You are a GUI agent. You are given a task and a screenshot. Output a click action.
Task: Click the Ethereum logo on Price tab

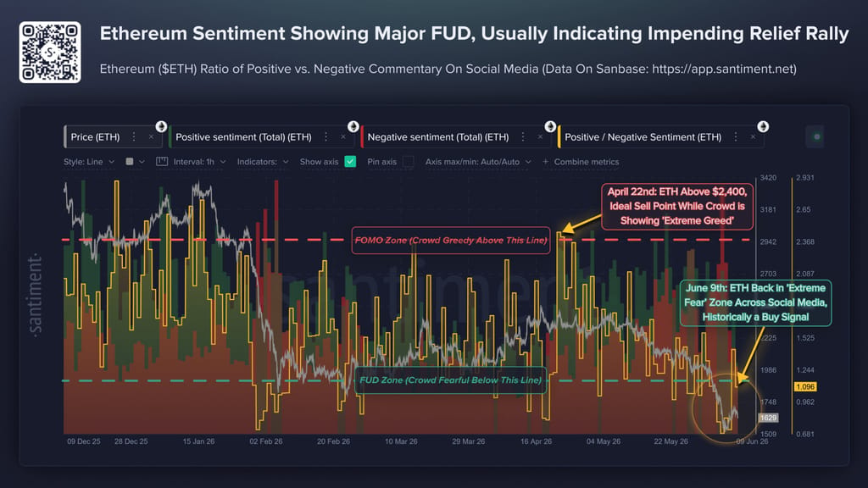coord(161,127)
